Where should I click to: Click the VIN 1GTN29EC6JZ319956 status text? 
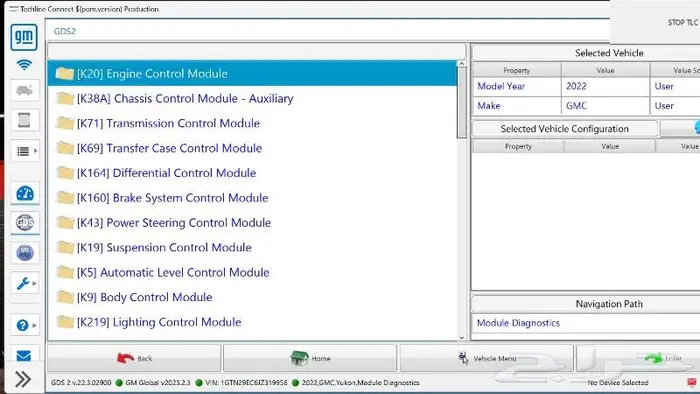(x=246, y=382)
